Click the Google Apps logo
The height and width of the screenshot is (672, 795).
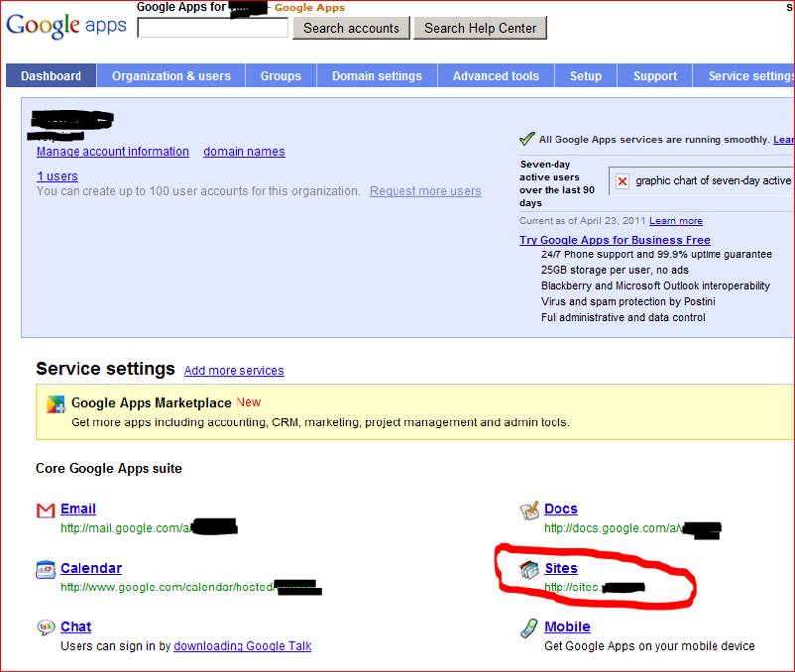67,26
